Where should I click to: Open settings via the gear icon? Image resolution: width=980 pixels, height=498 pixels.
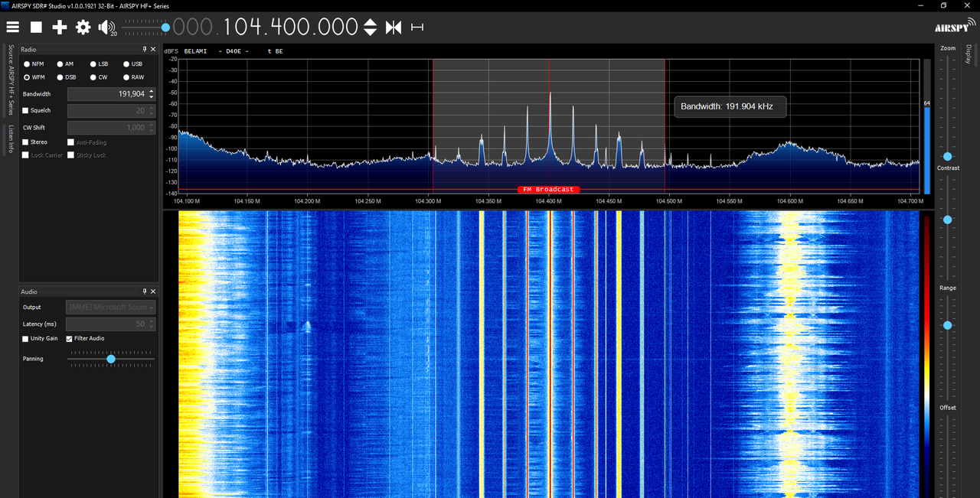coord(83,28)
